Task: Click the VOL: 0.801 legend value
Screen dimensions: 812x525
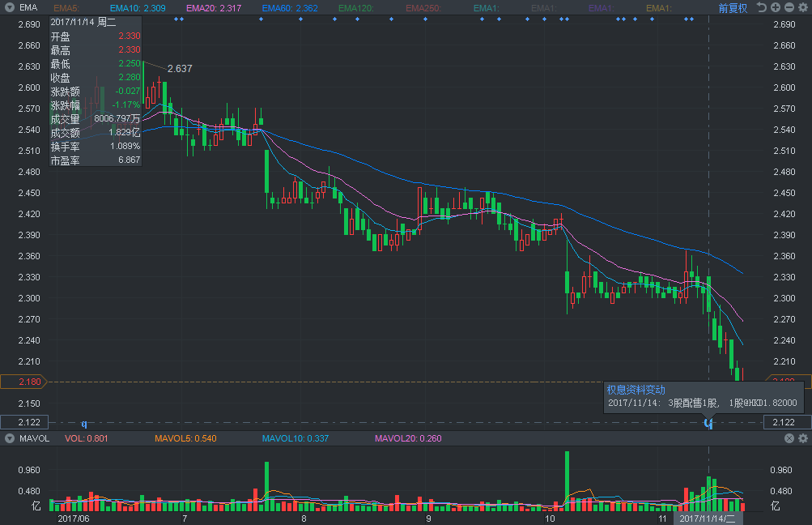Action: tap(86, 438)
